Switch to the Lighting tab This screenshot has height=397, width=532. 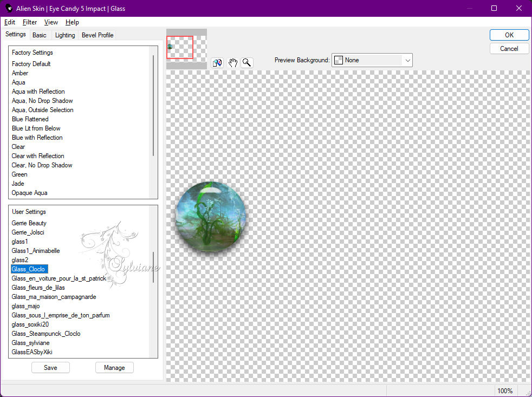click(65, 35)
